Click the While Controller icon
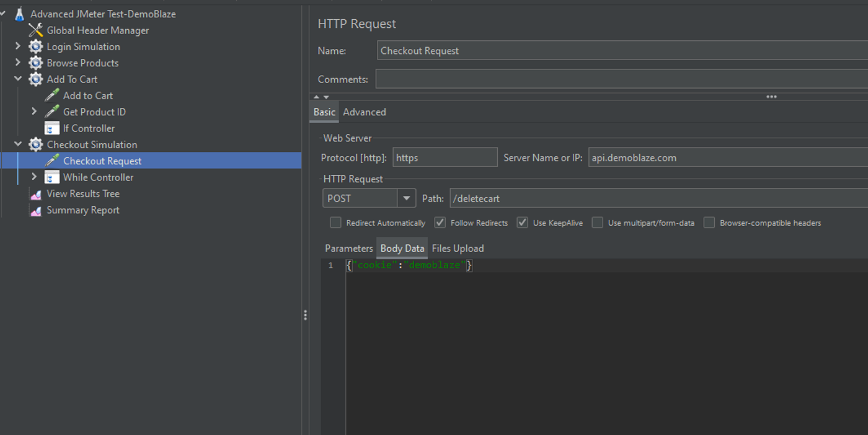Image resolution: width=868 pixels, height=435 pixels. click(x=52, y=177)
